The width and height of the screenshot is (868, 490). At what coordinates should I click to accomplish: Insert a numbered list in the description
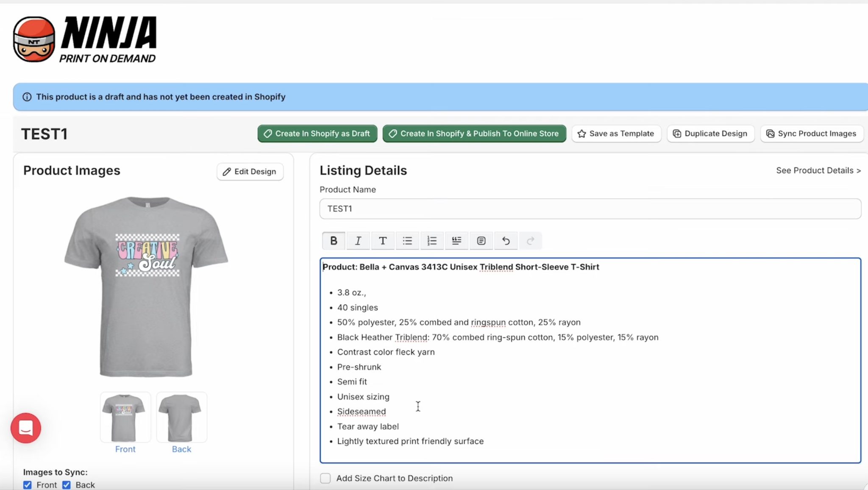click(x=432, y=240)
